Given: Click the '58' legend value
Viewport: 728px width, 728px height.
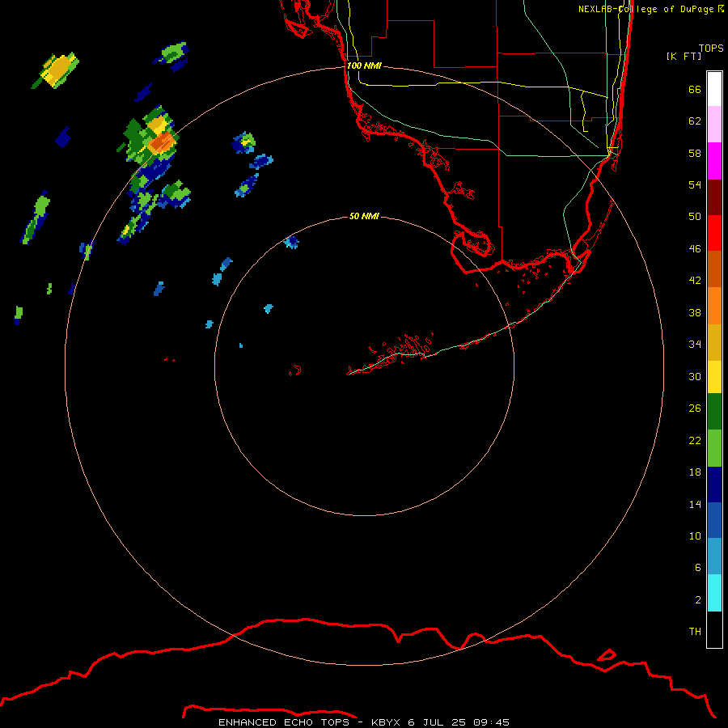Looking at the screenshot, I should pyautogui.click(x=695, y=153).
